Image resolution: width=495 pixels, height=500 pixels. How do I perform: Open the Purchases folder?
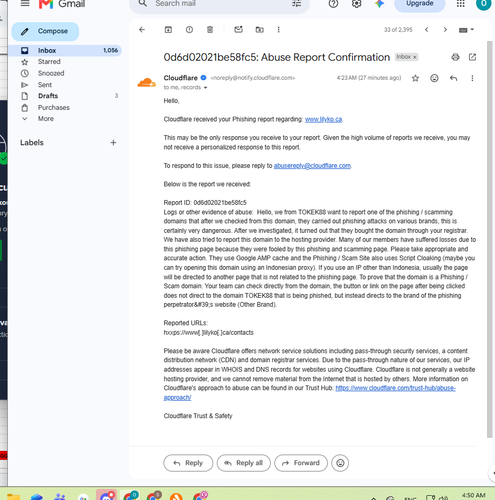pyautogui.click(x=54, y=107)
